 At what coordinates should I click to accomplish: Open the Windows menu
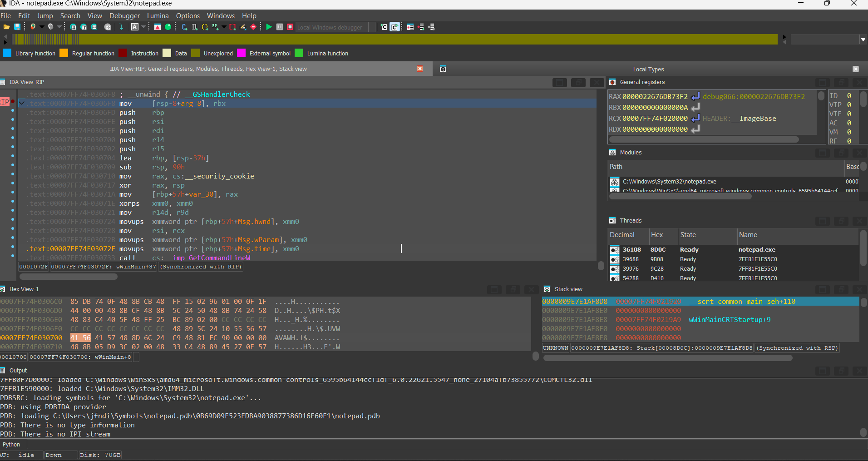click(221, 16)
